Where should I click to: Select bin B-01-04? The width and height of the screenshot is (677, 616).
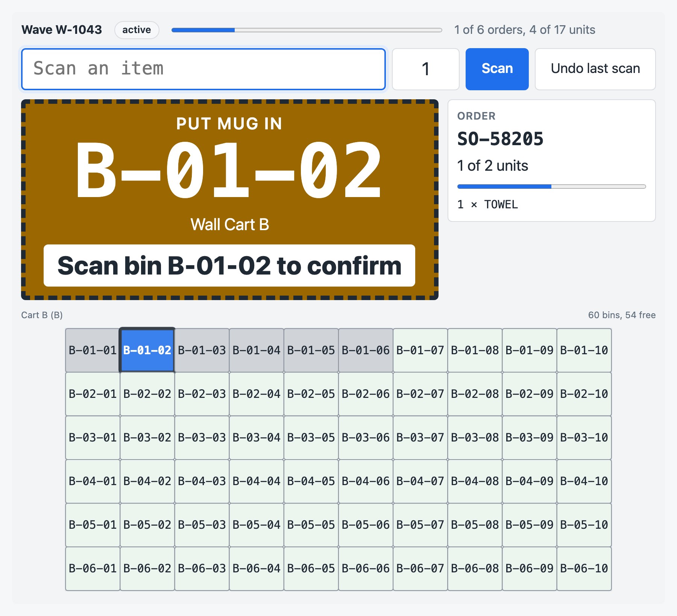click(257, 350)
